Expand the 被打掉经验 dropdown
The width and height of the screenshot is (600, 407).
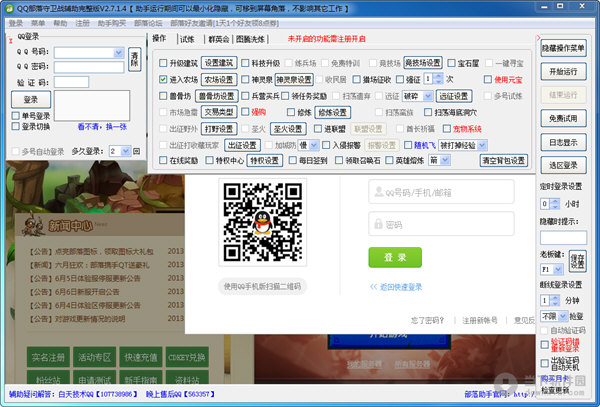point(482,145)
